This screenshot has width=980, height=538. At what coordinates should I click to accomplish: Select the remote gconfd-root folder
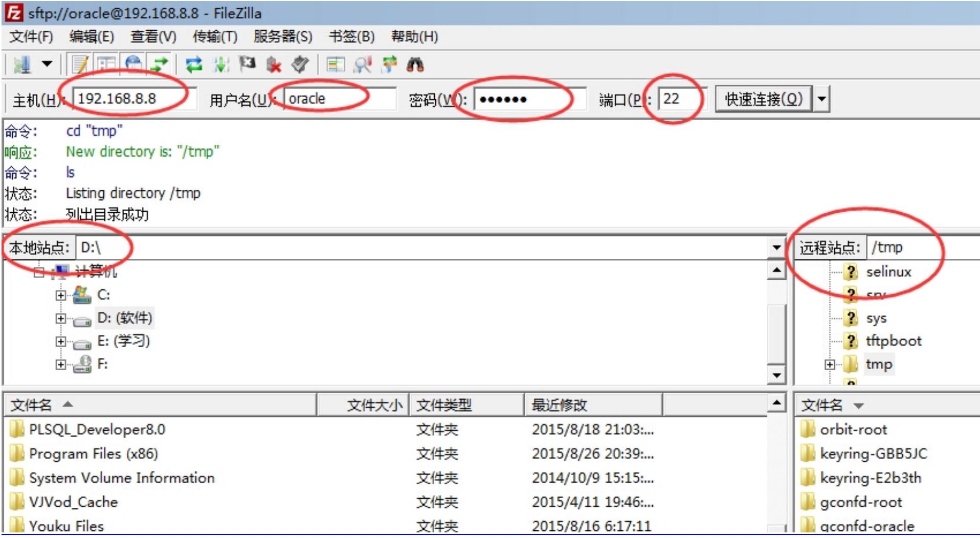point(861,502)
